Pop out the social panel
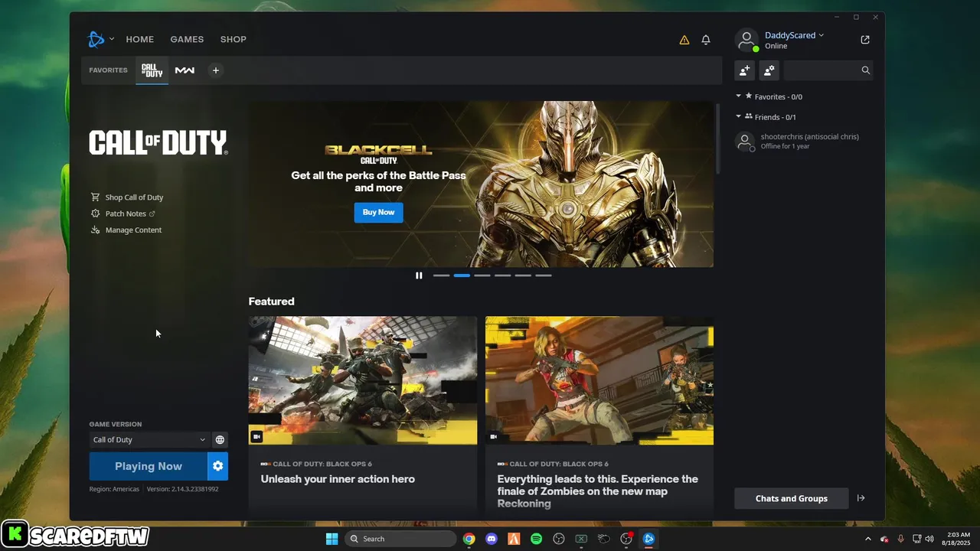This screenshot has width=980, height=551. coord(865,40)
